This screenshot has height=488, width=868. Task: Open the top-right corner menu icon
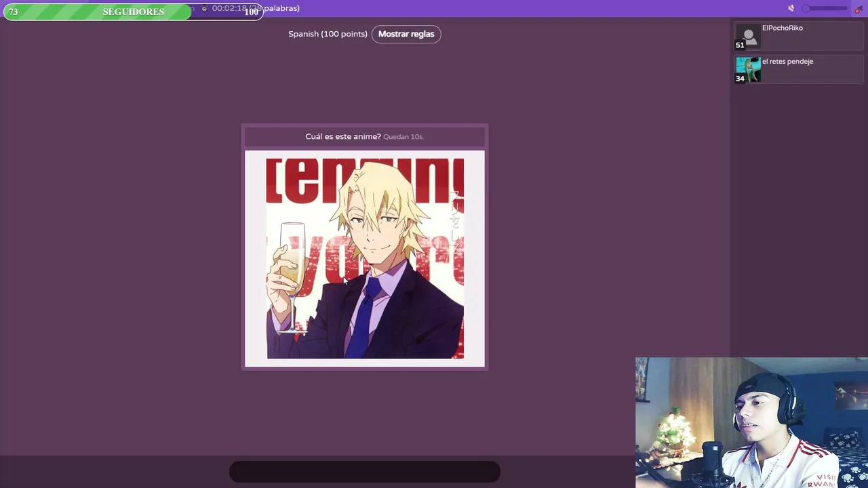pyautogui.click(x=858, y=9)
